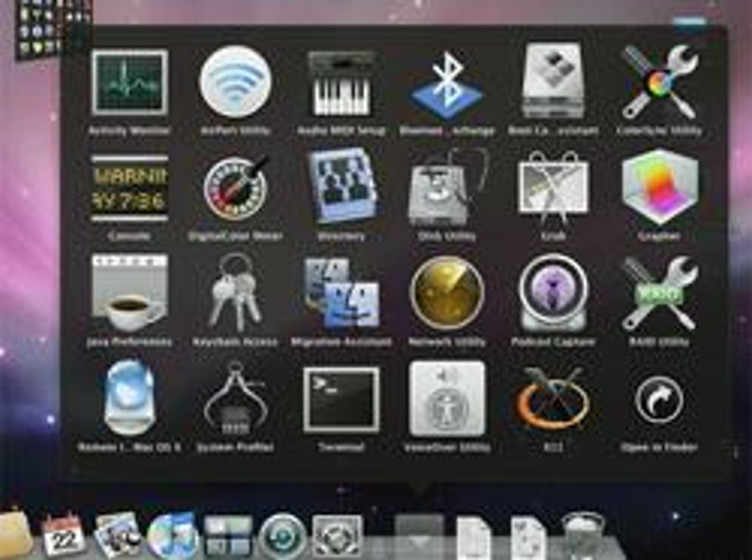Open the Trash in the Dock
Image resolution: width=752 pixels, height=560 pixels.
pos(582,537)
